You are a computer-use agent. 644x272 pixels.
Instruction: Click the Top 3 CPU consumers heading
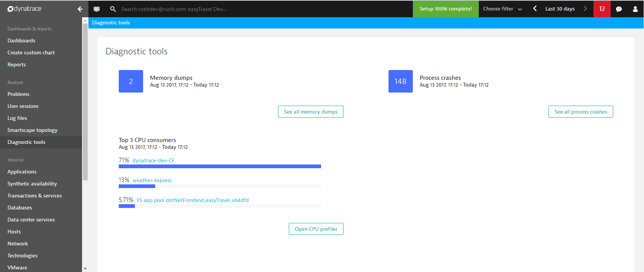coord(147,140)
